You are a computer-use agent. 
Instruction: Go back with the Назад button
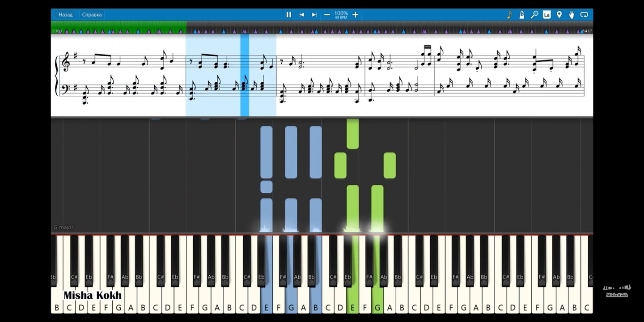(x=65, y=15)
